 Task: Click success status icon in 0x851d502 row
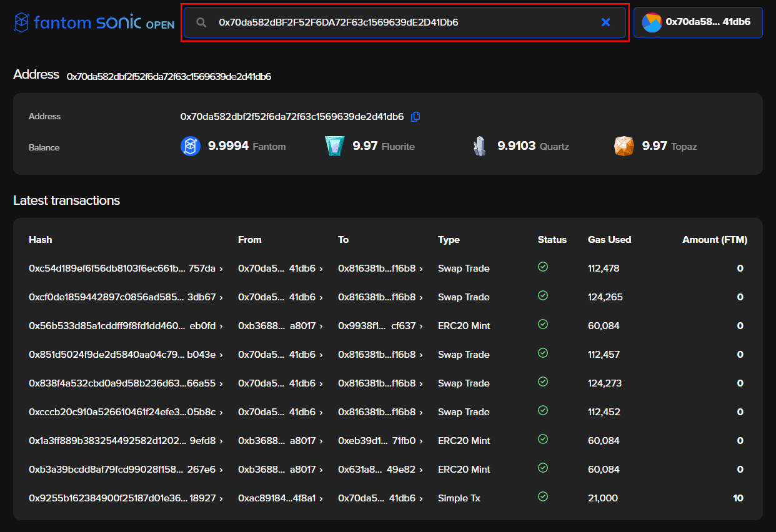click(x=543, y=353)
